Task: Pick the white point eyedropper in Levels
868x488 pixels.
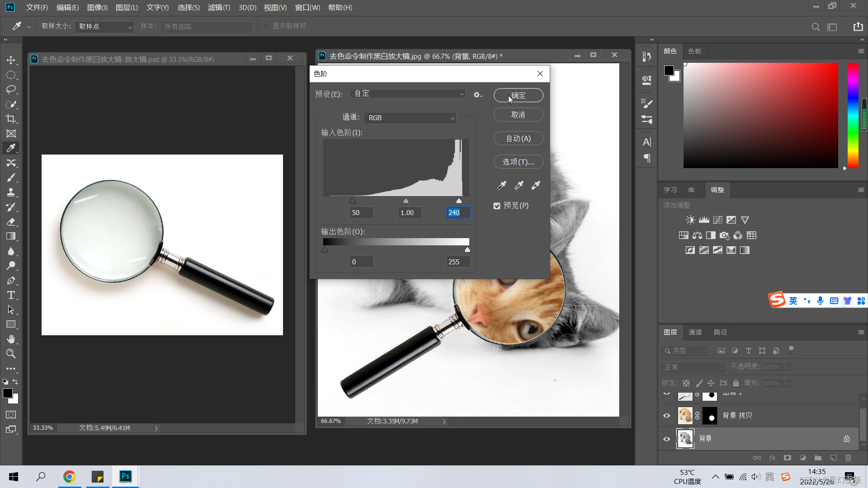Action: [x=536, y=185]
